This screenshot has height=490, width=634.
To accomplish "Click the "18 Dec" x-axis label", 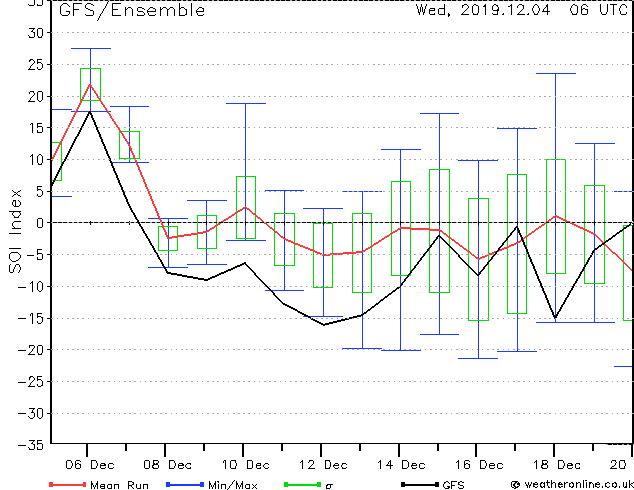I will [557, 465].
